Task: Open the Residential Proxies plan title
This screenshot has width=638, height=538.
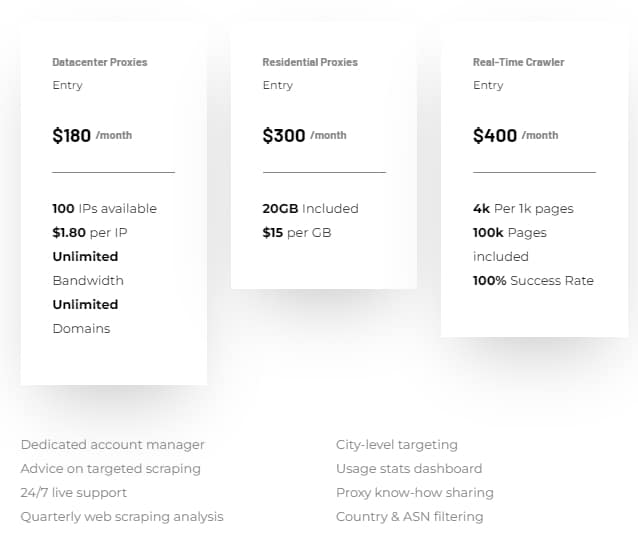Action: pos(310,62)
